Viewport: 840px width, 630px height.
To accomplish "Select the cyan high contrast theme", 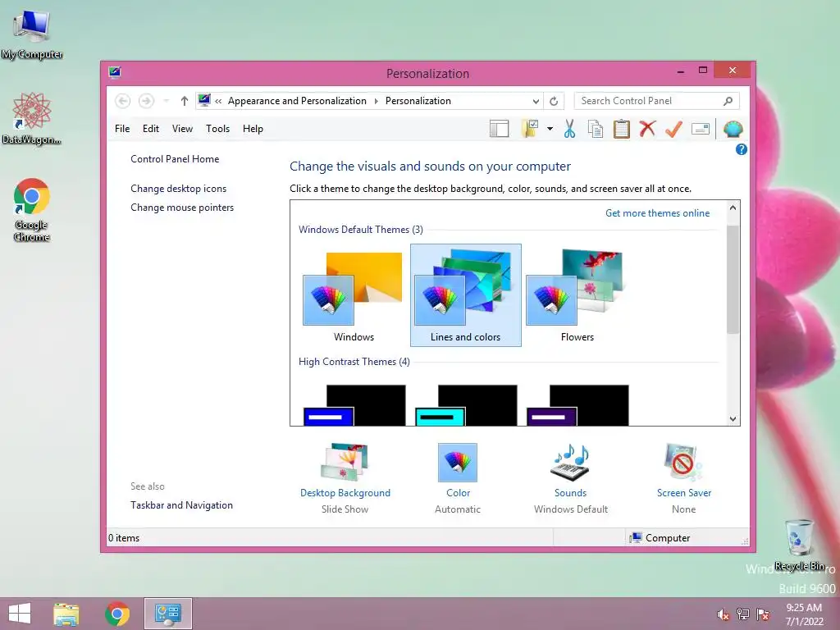I will click(x=466, y=405).
